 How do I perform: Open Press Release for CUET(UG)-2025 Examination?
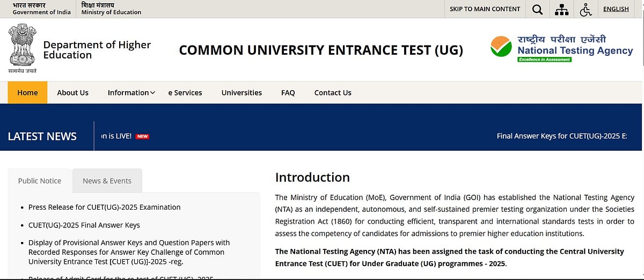coord(104,207)
